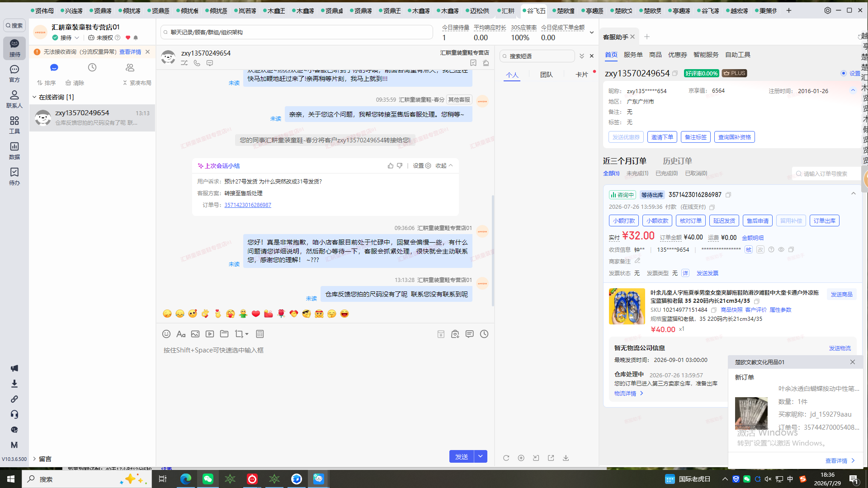The height and width of the screenshot is (488, 868).
Task: Click the send file folder icon
Action: [x=224, y=334]
